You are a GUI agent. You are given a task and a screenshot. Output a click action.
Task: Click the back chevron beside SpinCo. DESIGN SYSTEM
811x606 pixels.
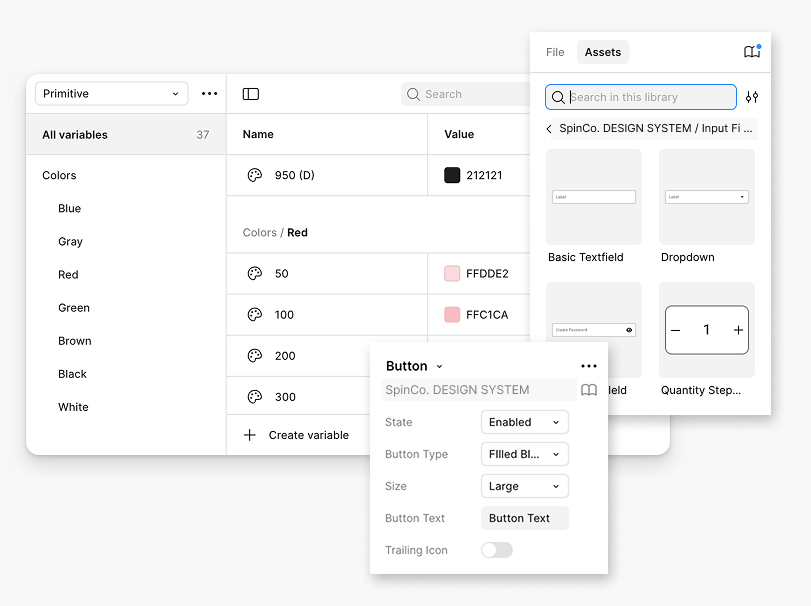click(x=549, y=128)
